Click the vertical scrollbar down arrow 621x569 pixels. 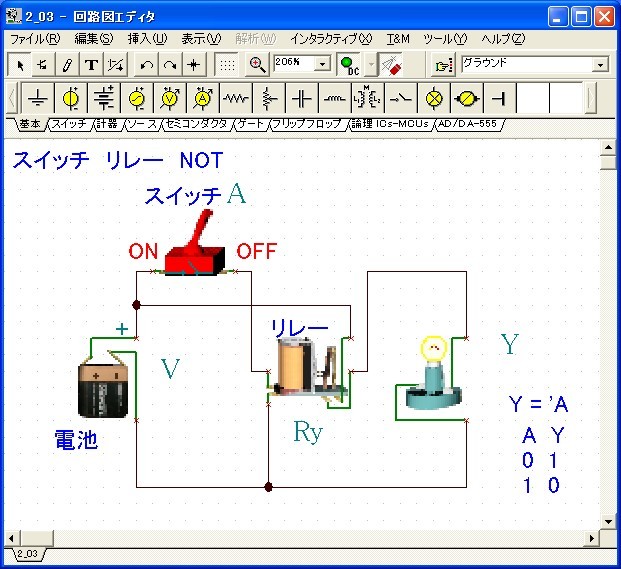click(606, 523)
